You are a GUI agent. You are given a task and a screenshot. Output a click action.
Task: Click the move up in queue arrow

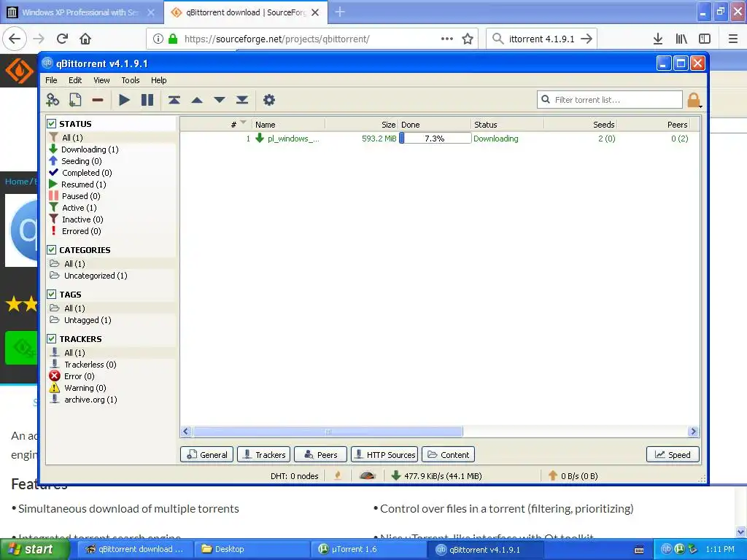[197, 100]
